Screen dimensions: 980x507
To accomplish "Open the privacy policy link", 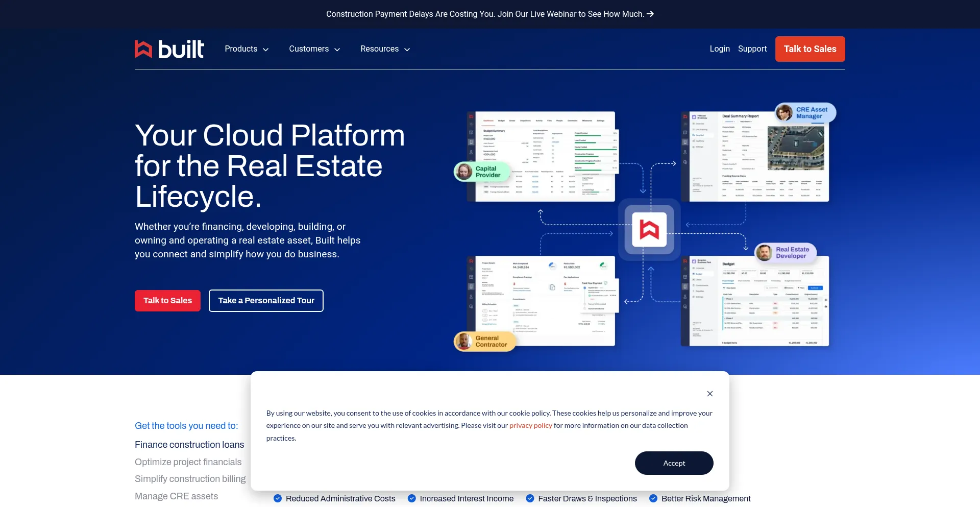I will 530,425.
